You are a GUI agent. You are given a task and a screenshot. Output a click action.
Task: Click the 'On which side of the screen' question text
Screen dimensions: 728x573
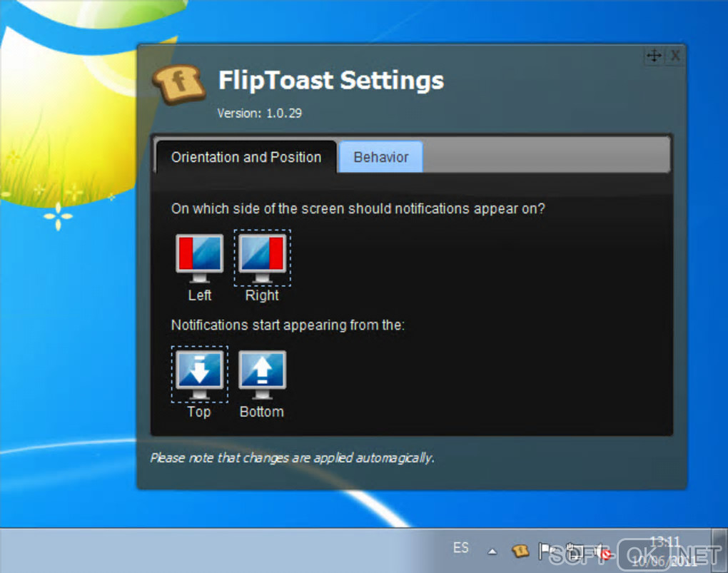pyautogui.click(x=358, y=209)
